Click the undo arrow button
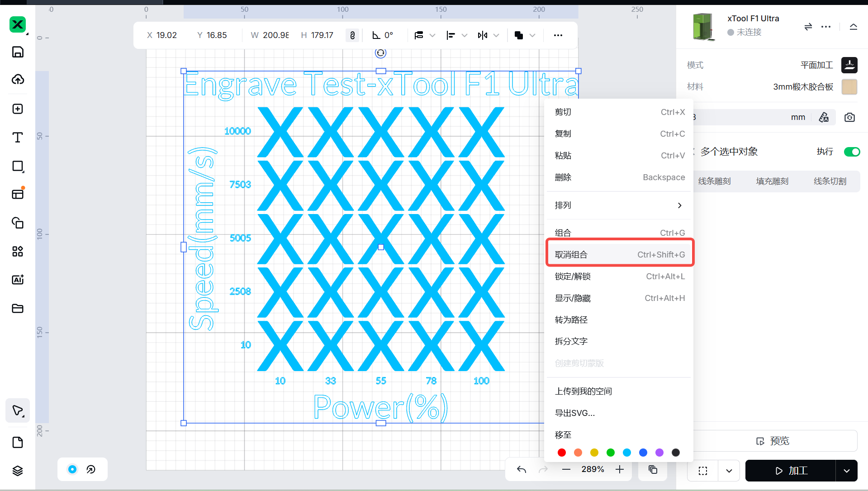Screen dimensions: 868x491 tap(522, 470)
